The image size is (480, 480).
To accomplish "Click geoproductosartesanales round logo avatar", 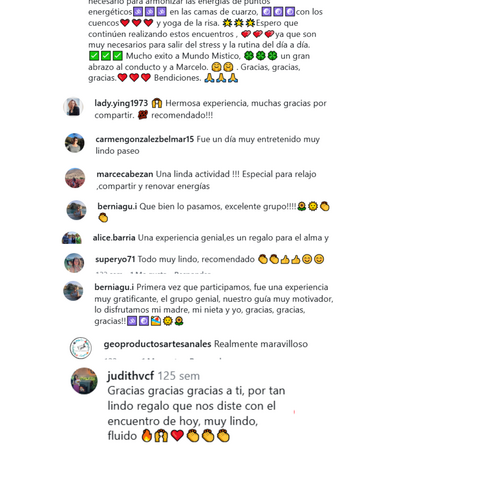I will point(81,348).
